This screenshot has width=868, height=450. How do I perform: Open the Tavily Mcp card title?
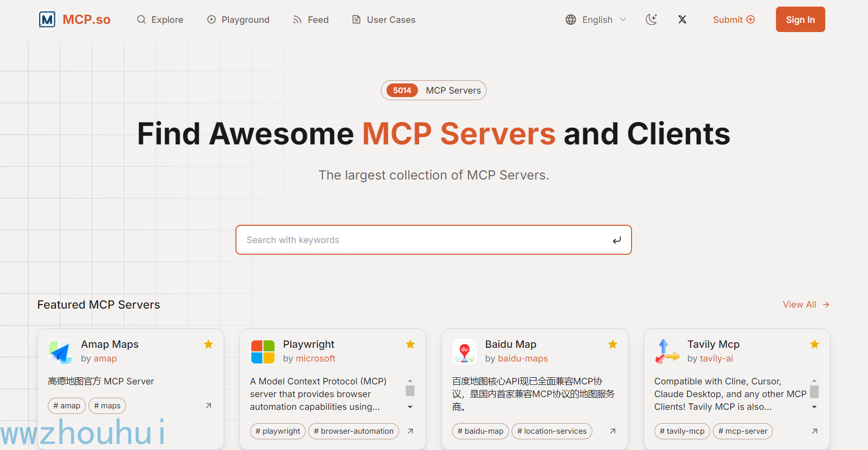point(713,344)
